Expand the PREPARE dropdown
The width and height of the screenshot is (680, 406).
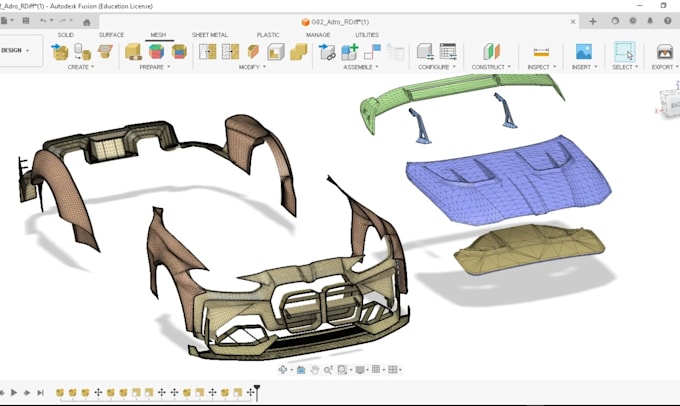pyautogui.click(x=155, y=67)
